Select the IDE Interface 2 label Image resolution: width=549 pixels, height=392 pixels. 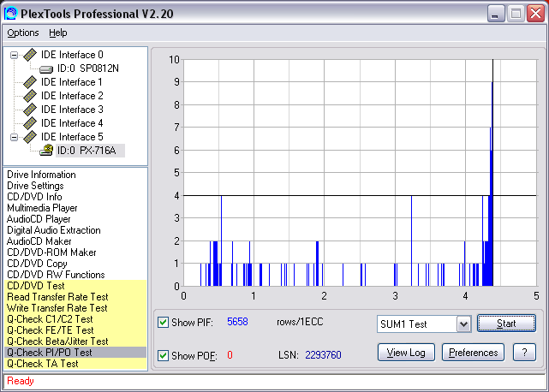pyautogui.click(x=72, y=96)
